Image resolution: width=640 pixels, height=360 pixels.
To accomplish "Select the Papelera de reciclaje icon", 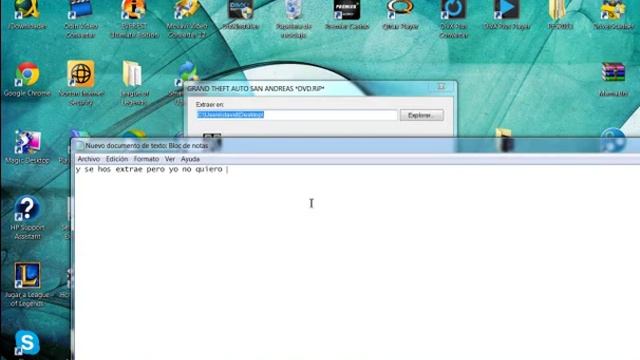I will click(x=293, y=19).
